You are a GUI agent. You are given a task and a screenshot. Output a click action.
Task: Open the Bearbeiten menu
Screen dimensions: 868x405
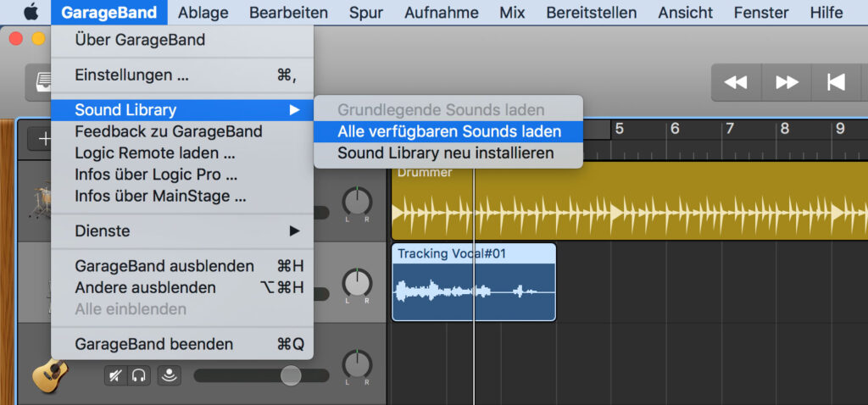(x=288, y=12)
